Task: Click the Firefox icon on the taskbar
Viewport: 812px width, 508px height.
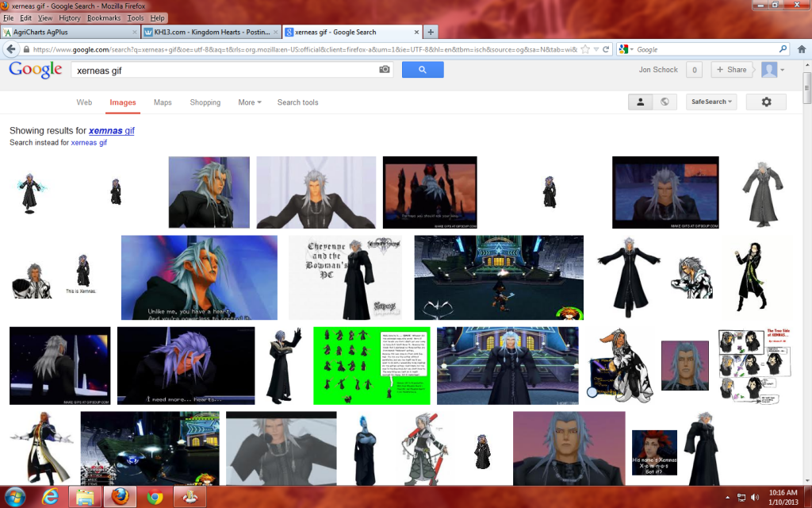Action: click(120, 497)
